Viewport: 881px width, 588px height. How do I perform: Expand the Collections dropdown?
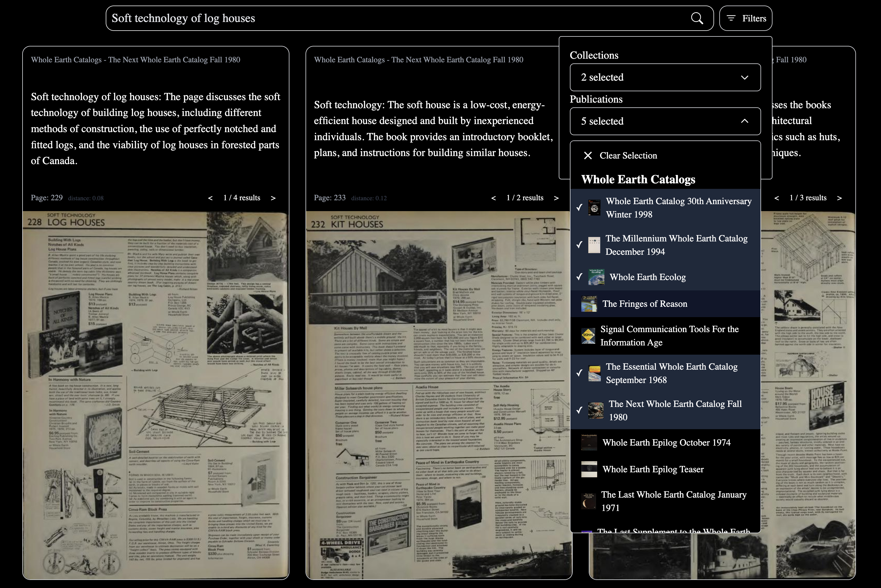(x=665, y=77)
